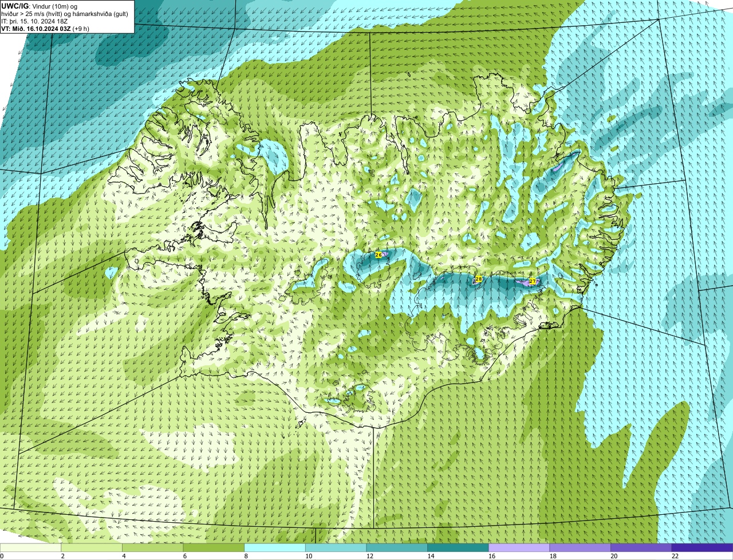
Task: Click the '6' label on the color scale
Action: pos(184,556)
